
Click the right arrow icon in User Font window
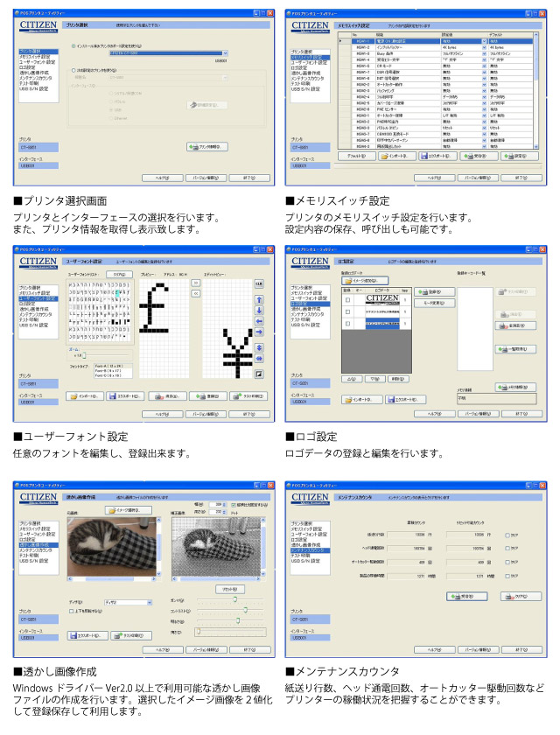click(x=259, y=332)
